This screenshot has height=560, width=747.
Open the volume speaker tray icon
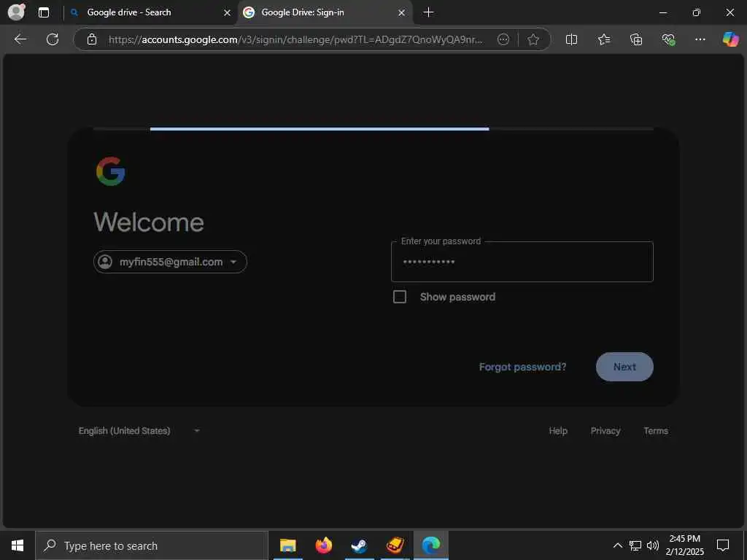(653, 545)
